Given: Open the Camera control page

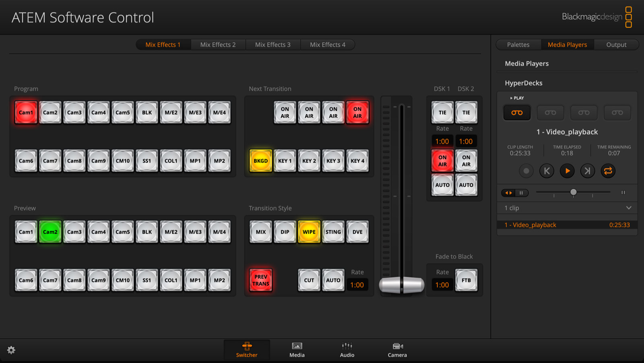Looking at the screenshot, I should point(397,350).
